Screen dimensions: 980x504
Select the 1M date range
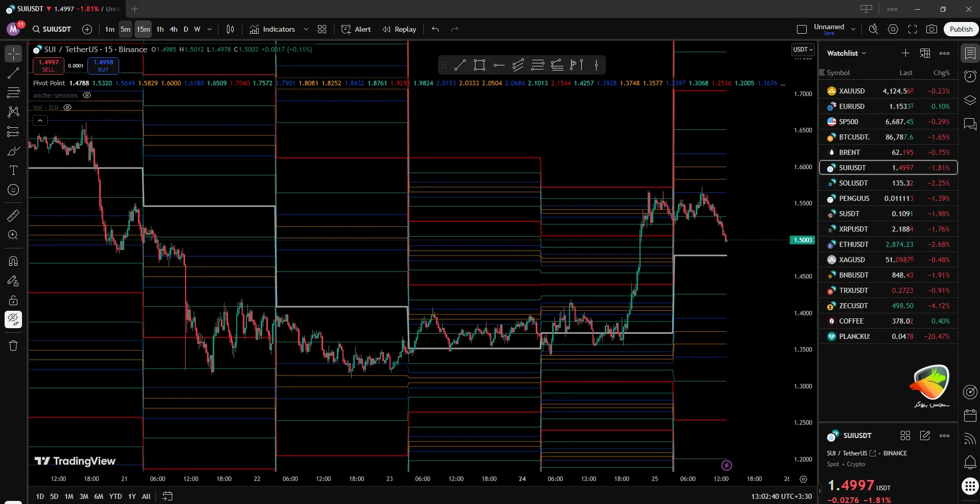pyautogui.click(x=69, y=496)
